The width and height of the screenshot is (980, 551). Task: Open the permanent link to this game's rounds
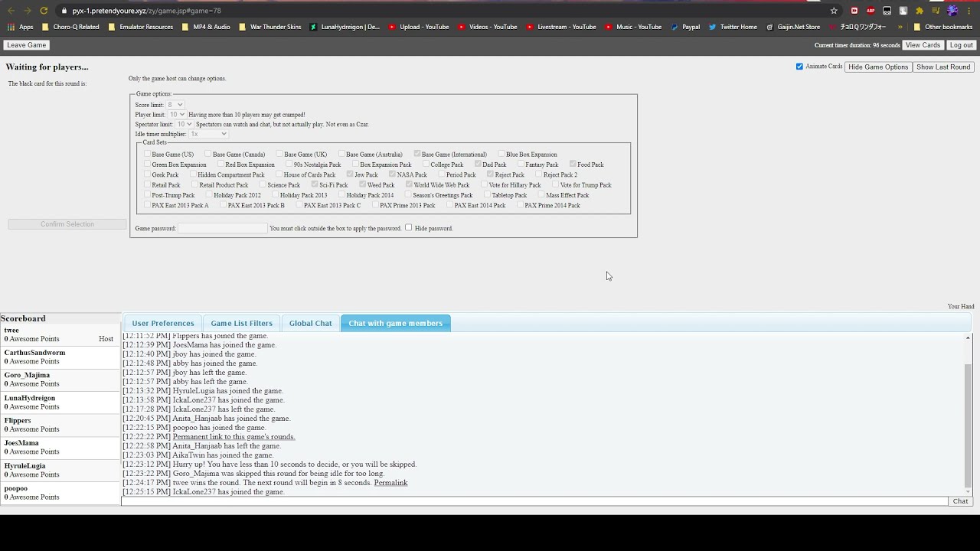pyautogui.click(x=234, y=437)
